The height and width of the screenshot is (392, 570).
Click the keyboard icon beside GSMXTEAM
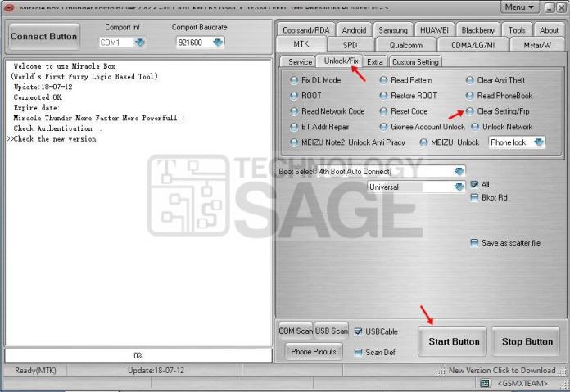484,383
